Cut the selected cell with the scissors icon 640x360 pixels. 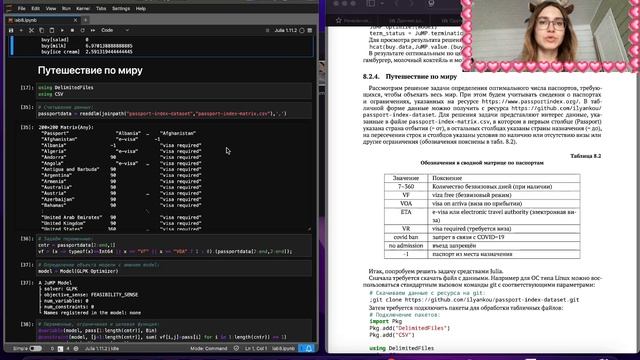click(x=31, y=30)
